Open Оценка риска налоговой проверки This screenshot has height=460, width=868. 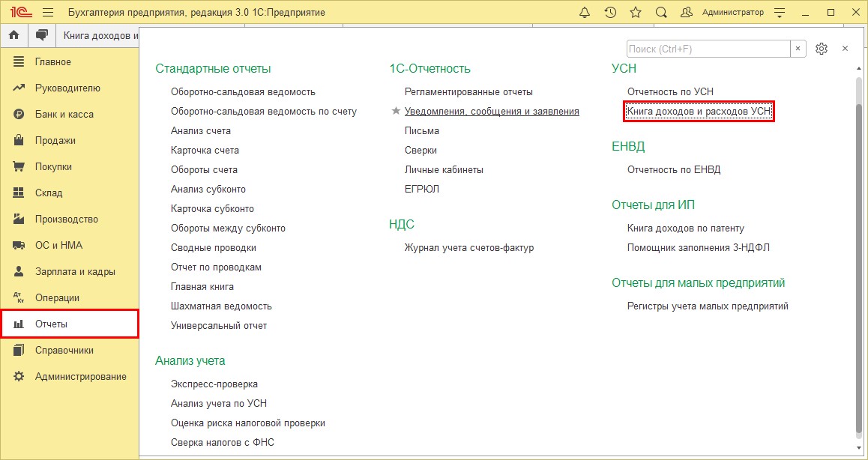[x=248, y=423]
